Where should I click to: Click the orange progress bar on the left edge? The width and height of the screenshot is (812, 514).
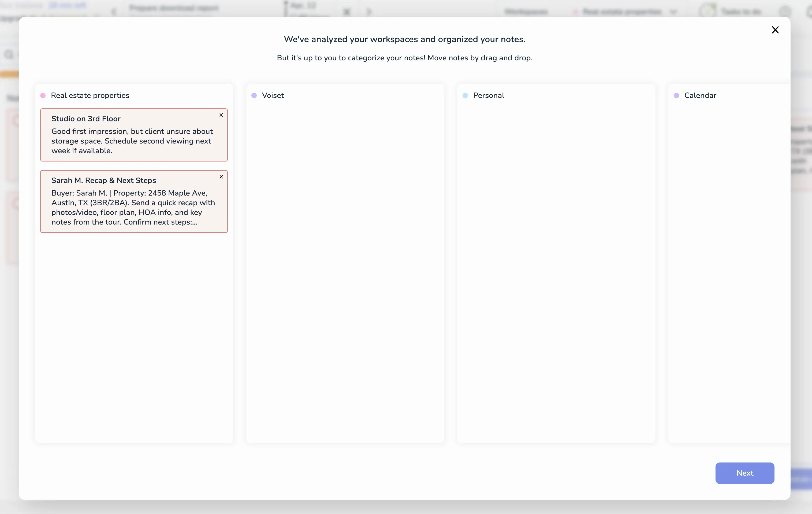click(9, 74)
